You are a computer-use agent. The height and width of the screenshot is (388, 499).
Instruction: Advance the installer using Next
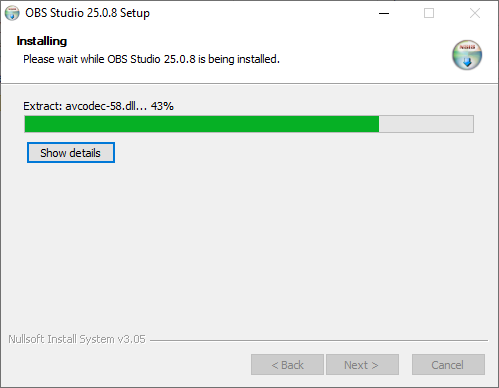point(362,365)
